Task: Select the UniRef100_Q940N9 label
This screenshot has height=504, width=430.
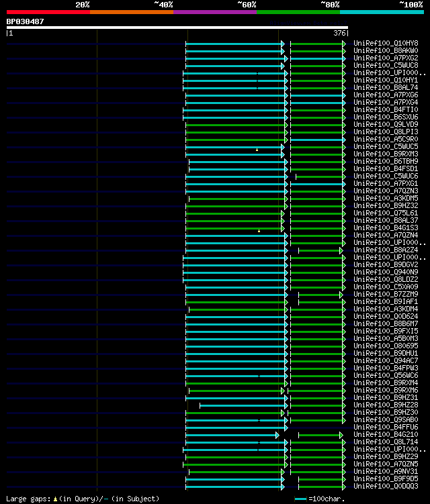Action: click(386, 272)
